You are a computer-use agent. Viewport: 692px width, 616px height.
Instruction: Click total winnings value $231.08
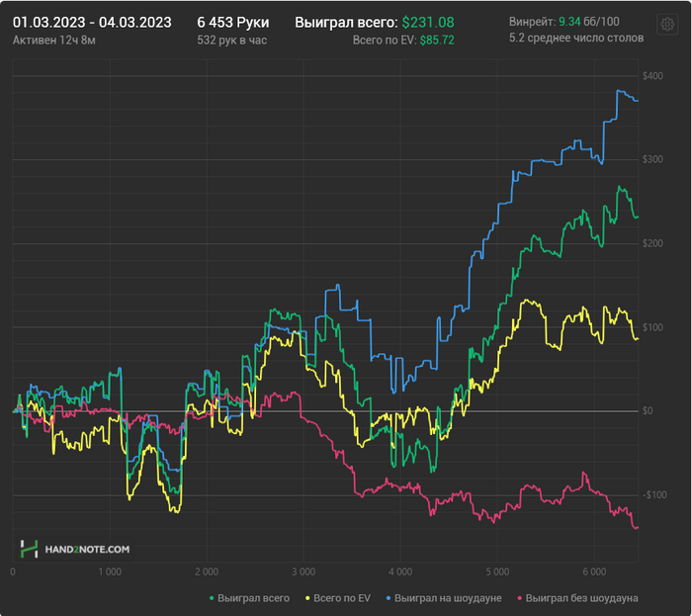coord(428,22)
